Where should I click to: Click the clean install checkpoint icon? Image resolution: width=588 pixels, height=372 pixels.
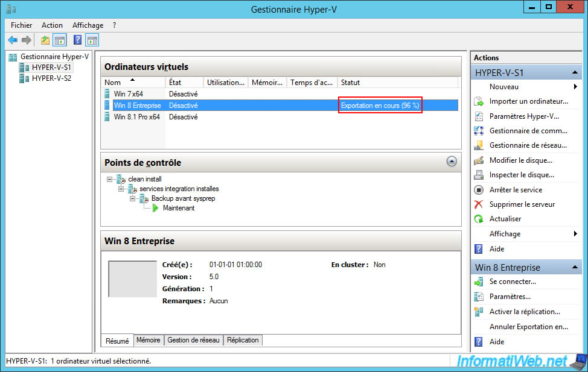tap(121, 180)
